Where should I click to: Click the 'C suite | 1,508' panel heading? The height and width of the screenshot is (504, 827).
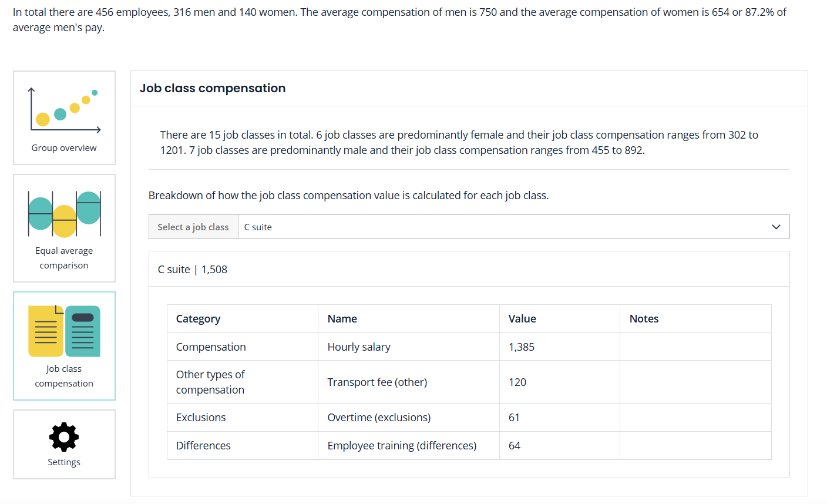[x=193, y=270]
